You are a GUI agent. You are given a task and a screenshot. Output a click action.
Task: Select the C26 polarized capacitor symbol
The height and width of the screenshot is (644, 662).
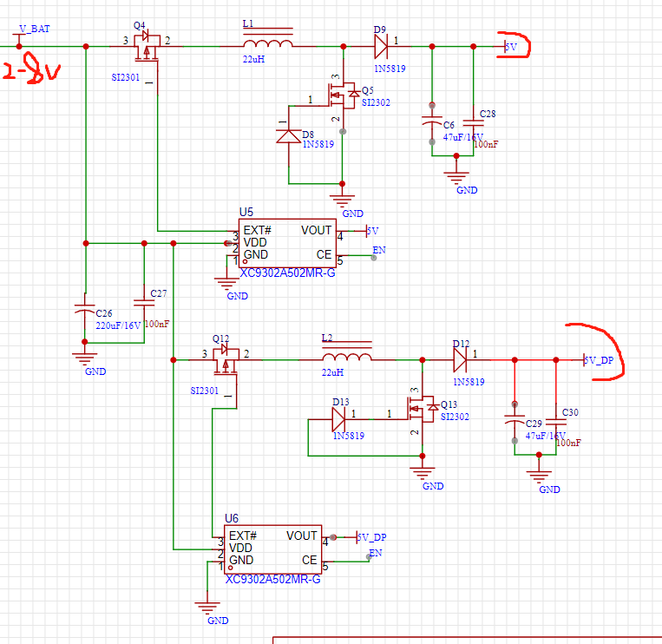click(85, 309)
